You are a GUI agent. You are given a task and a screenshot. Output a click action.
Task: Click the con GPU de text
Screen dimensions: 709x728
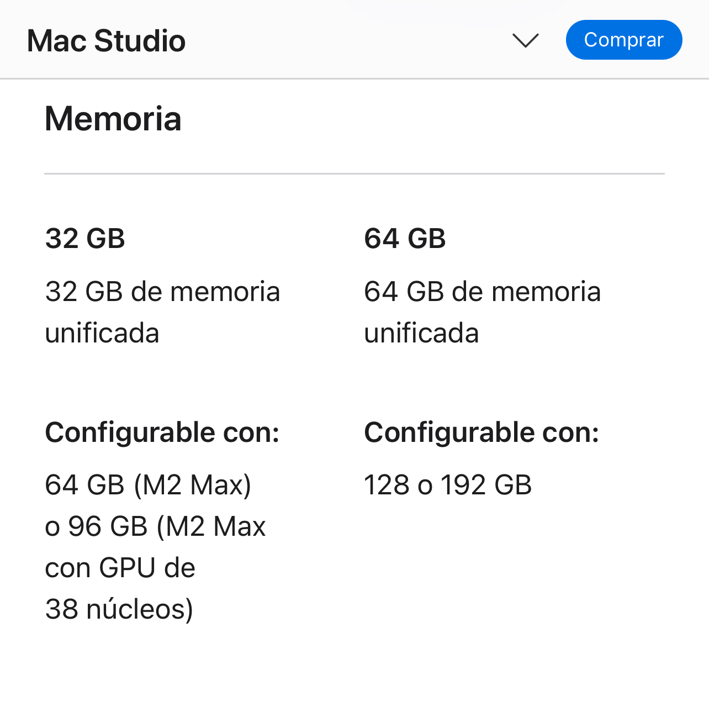coord(120,568)
